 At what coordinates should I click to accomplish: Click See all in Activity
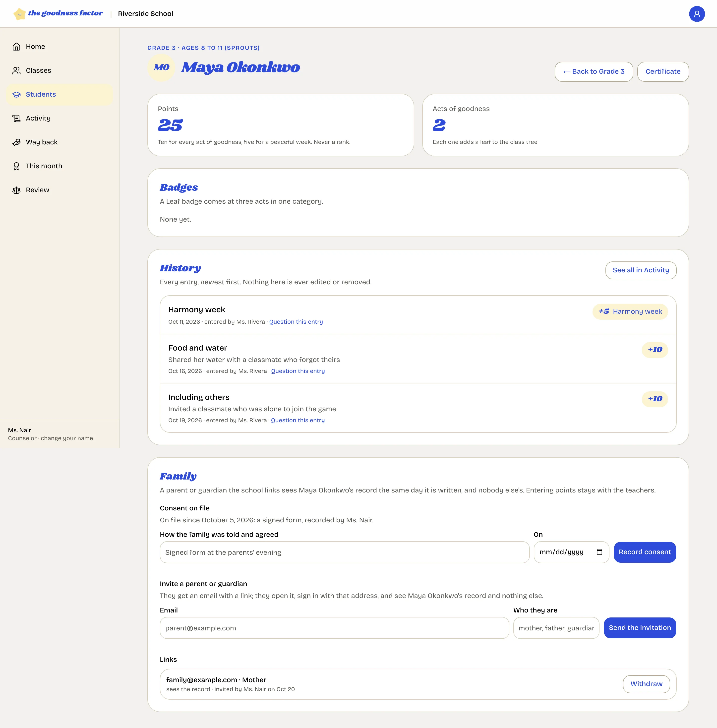pos(641,270)
